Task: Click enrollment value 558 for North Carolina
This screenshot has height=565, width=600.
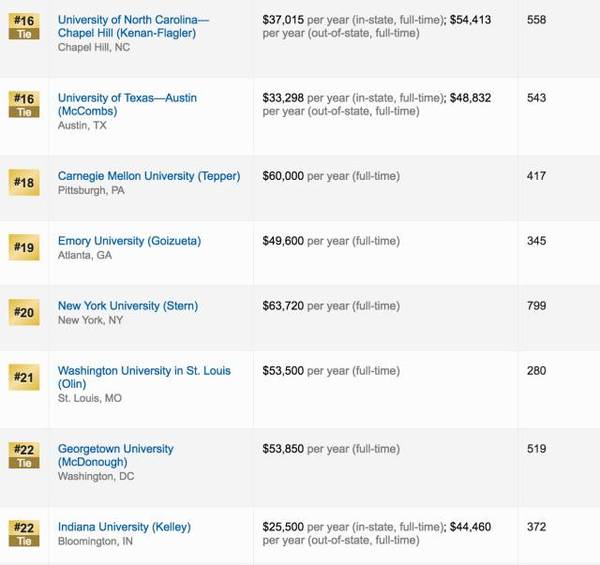Action: coord(536,20)
